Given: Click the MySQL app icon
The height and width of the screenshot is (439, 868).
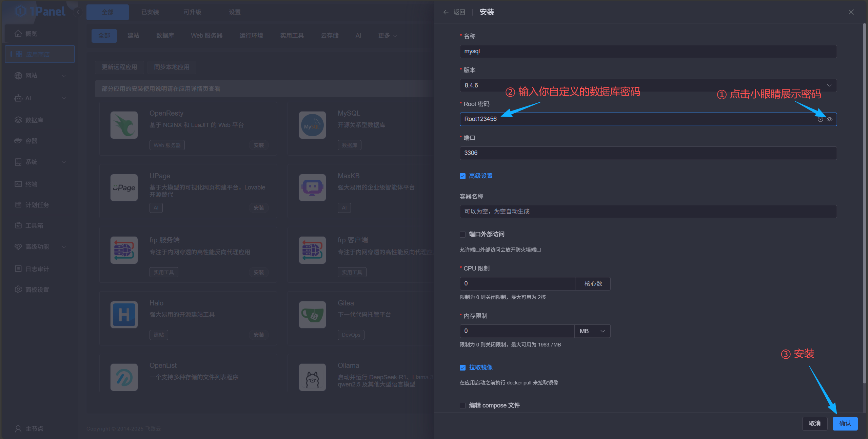Looking at the screenshot, I should coord(312,125).
